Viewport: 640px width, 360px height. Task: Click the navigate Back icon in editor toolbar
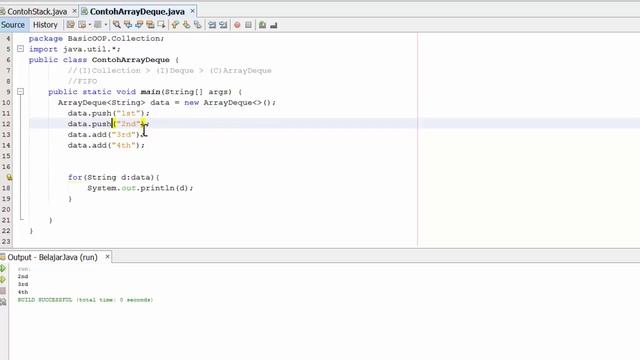point(82,25)
